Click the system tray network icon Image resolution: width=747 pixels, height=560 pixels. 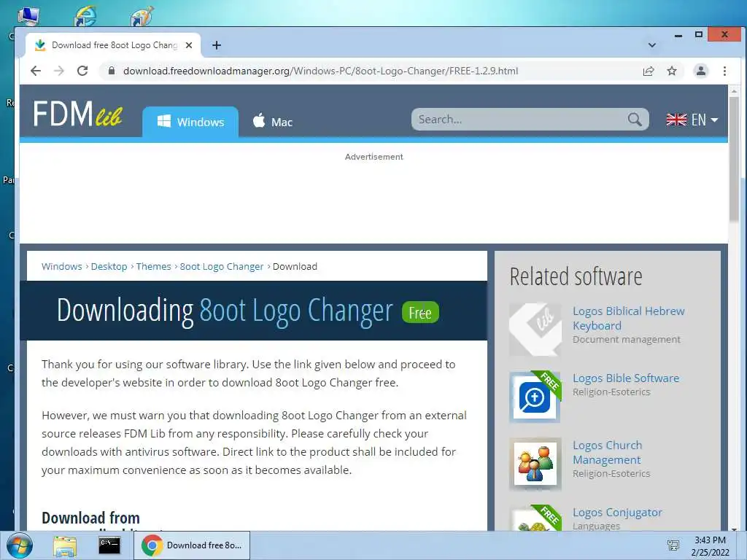pos(673,545)
